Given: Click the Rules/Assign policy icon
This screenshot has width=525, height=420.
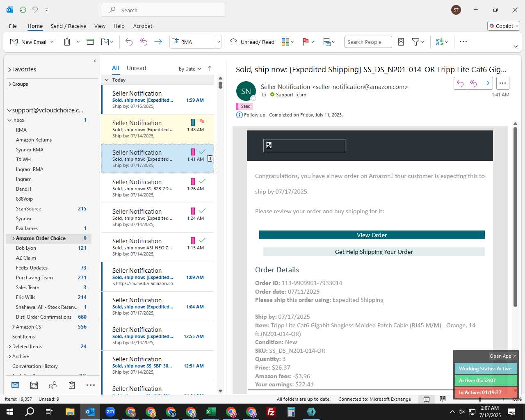Looking at the screenshot, I should pos(327,42).
